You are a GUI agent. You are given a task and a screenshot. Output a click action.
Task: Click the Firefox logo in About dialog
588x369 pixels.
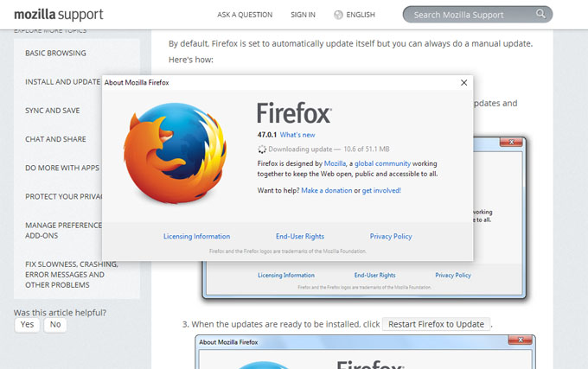(x=175, y=153)
